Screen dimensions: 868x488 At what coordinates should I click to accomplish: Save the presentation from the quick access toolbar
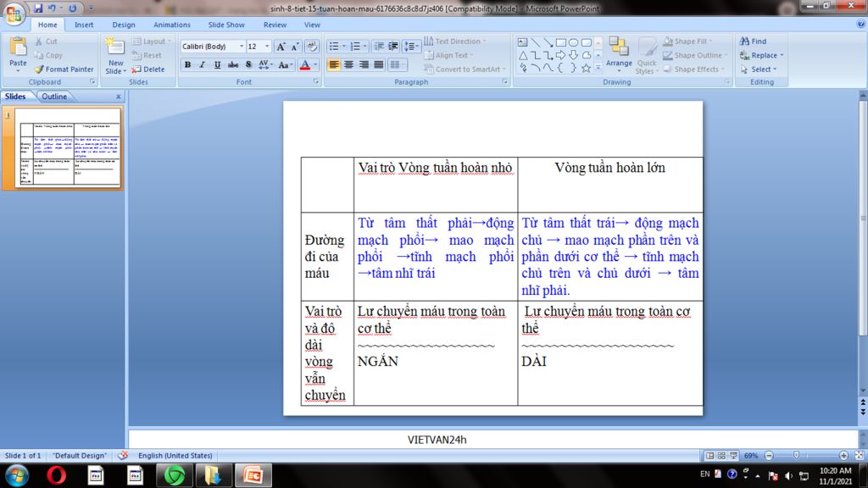(38, 8)
